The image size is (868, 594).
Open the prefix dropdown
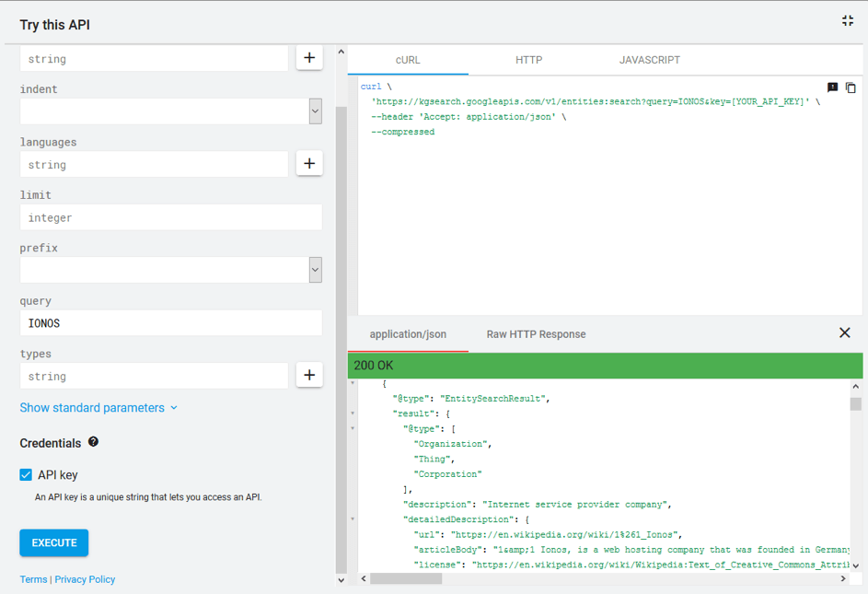(x=316, y=270)
